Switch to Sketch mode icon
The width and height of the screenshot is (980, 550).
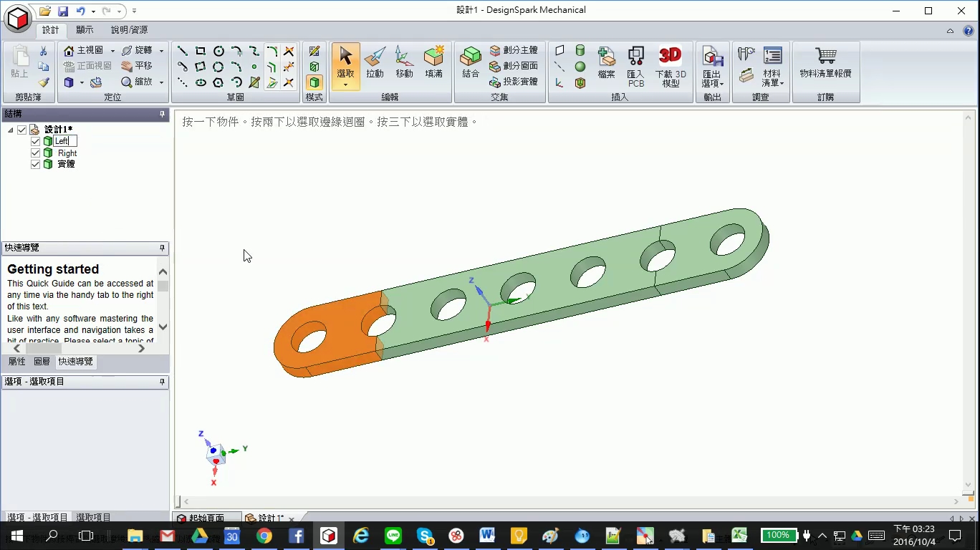[x=314, y=51]
